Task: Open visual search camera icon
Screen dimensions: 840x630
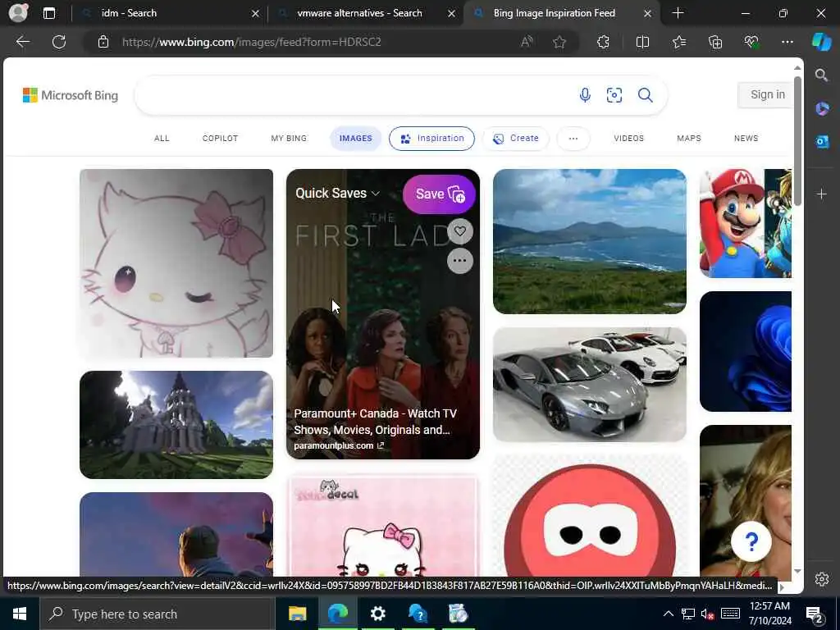Action: [614, 95]
